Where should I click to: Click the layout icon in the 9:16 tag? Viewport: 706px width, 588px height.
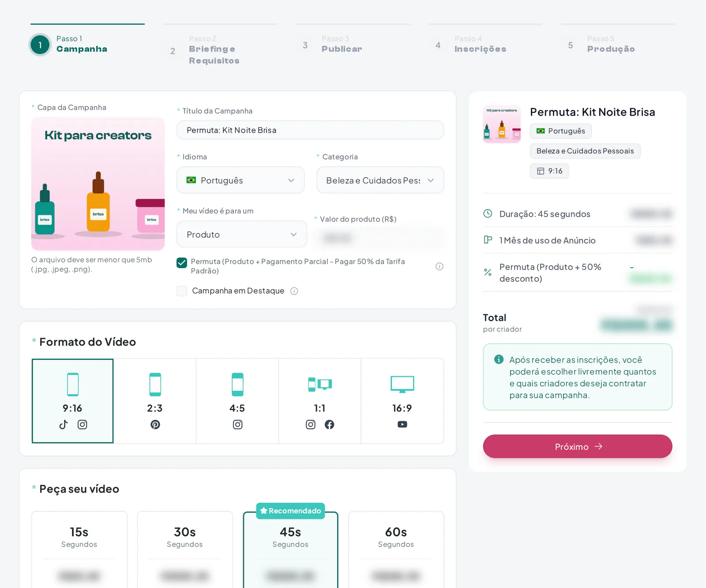(x=541, y=171)
